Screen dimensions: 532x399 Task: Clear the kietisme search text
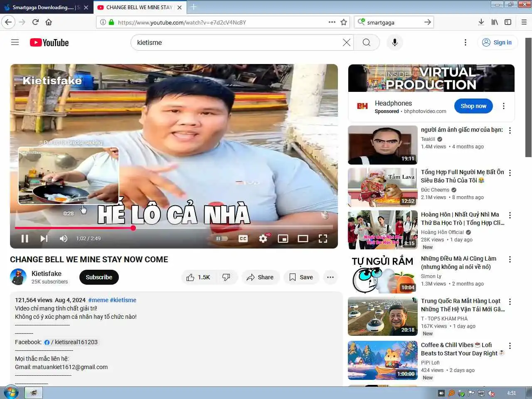pyautogui.click(x=346, y=42)
